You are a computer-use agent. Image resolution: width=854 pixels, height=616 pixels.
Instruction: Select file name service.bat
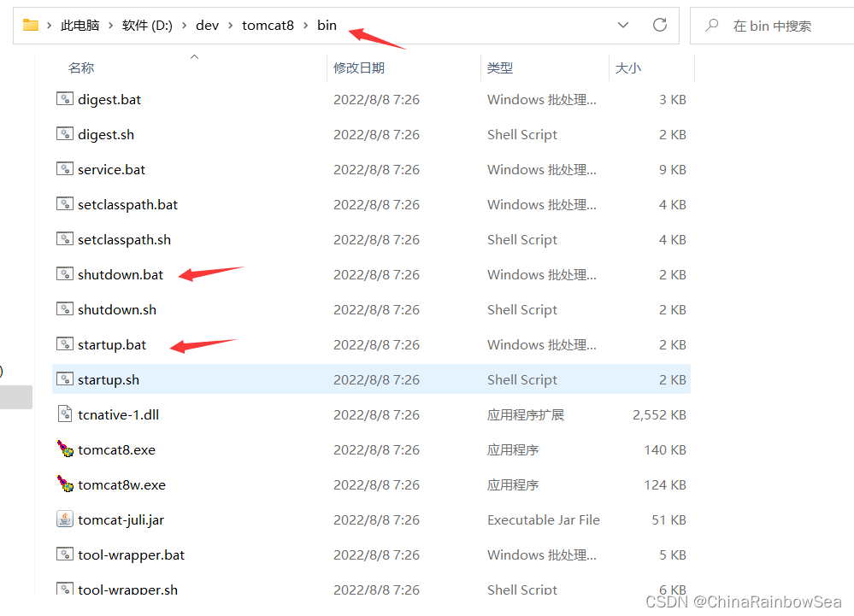pyautogui.click(x=111, y=170)
